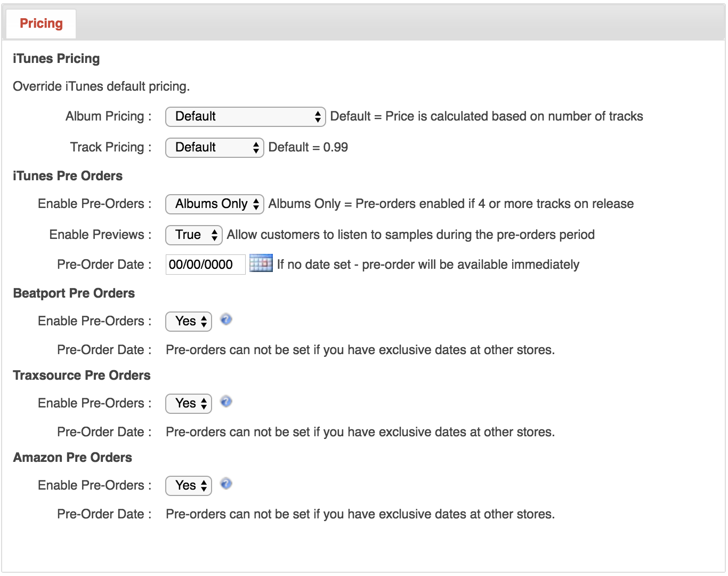Click the iTunes Pre-Order Date input field
Viewport: 728px width, 576px height.
[205, 265]
